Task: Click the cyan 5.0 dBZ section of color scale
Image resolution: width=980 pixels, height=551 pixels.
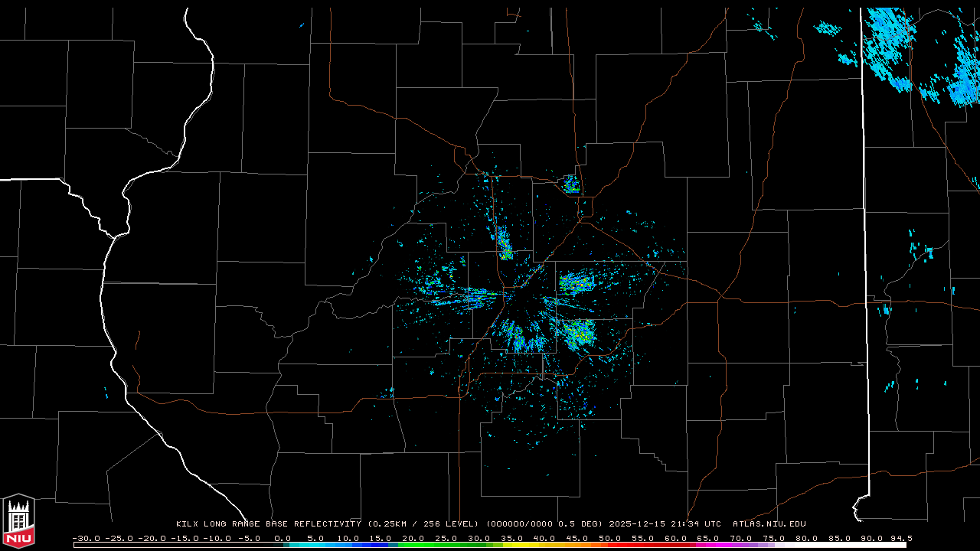Action: pos(316,545)
